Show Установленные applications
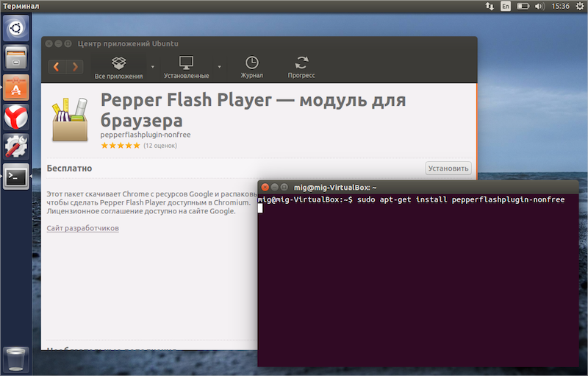588x376 pixels. point(187,68)
